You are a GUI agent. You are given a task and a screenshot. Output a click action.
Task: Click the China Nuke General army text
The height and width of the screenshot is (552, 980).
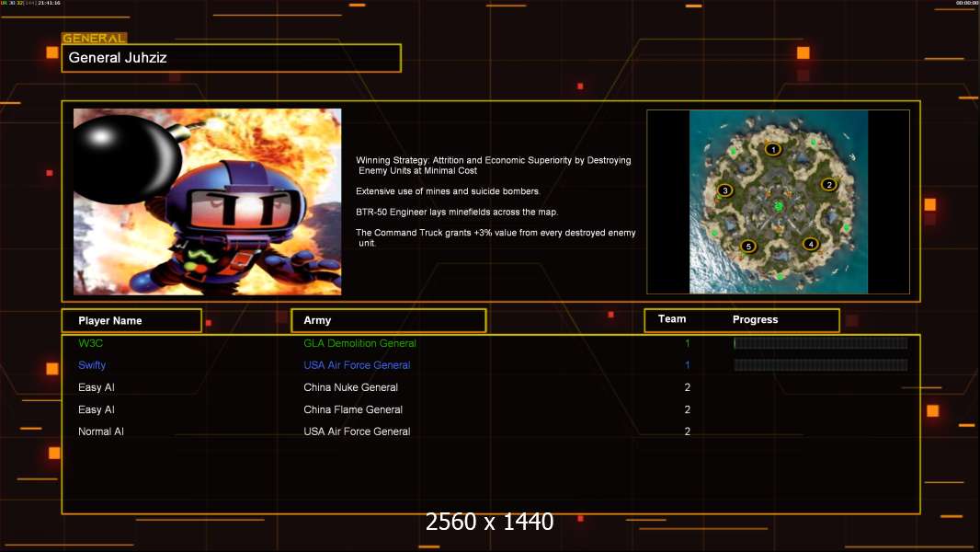350,387
